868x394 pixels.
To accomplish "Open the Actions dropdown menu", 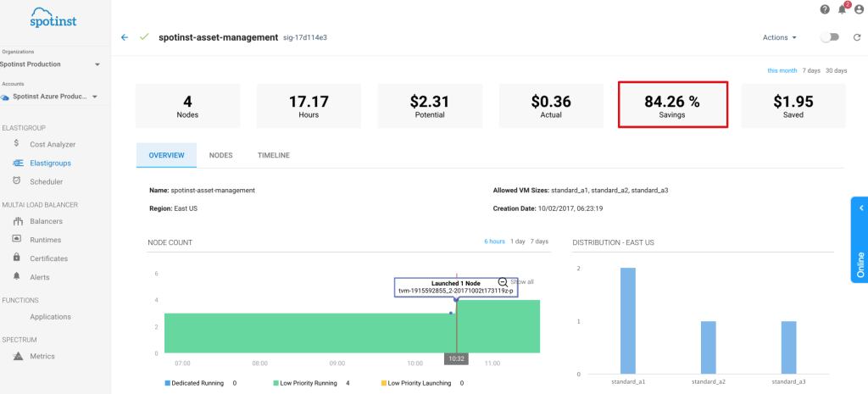I will click(779, 37).
